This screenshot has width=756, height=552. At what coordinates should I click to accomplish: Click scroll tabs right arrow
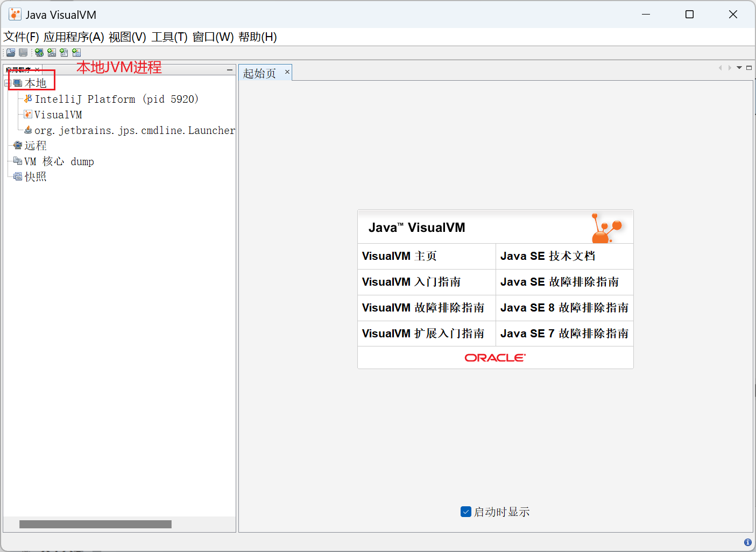point(730,68)
